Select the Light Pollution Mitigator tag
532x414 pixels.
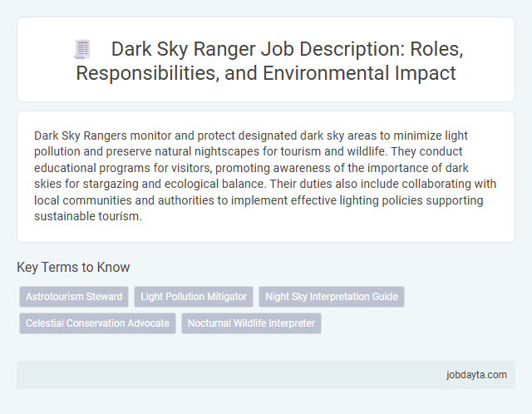click(x=194, y=297)
